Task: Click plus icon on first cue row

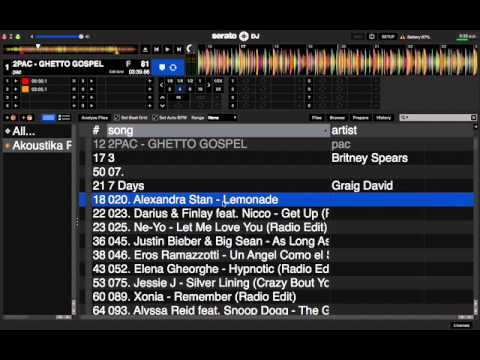Action: pyautogui.click(x=150, y=81)
